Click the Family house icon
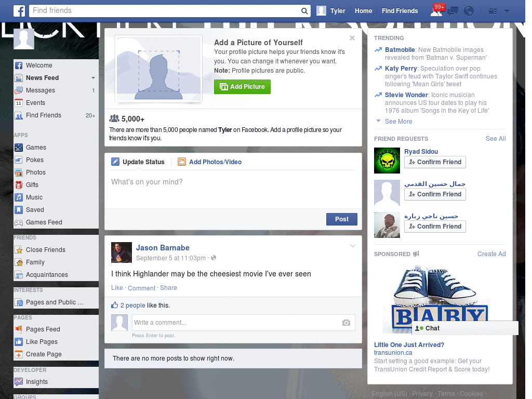The height and width of the screenshot is (399, 532). point(19,262)
